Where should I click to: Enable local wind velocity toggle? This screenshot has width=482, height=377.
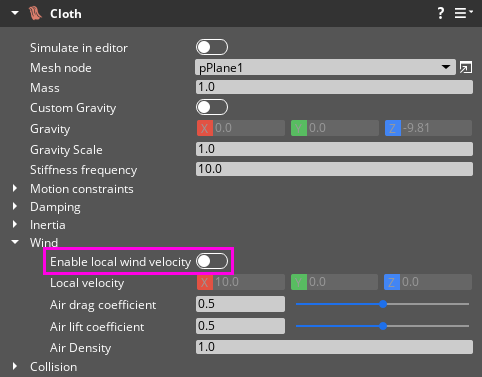(x=212, y=261)
